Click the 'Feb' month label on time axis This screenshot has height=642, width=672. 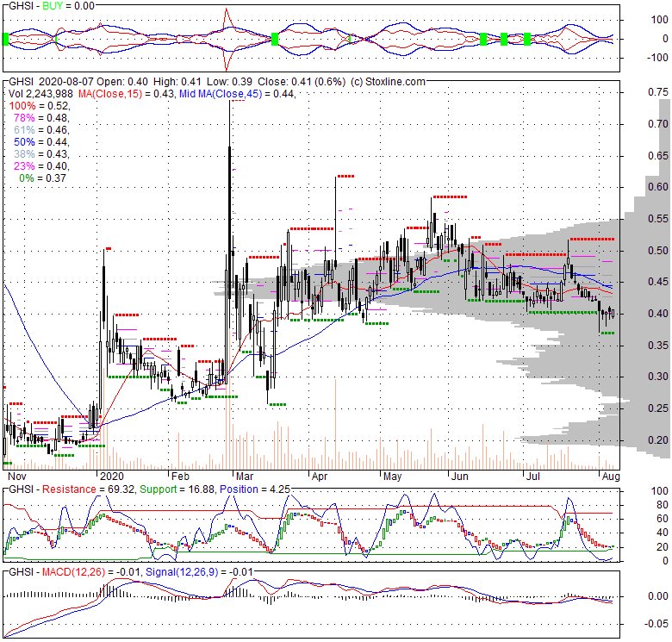(x=180, y=477)
